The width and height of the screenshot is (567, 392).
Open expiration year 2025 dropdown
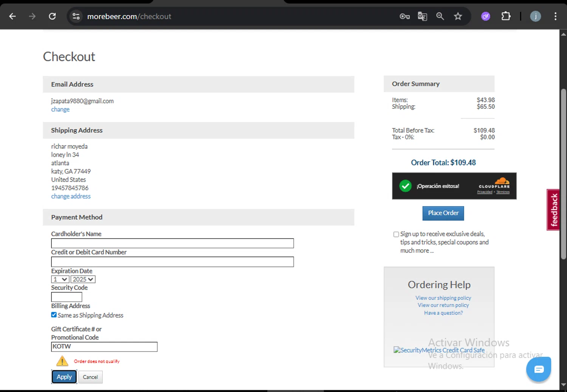[x=83, y=279]
